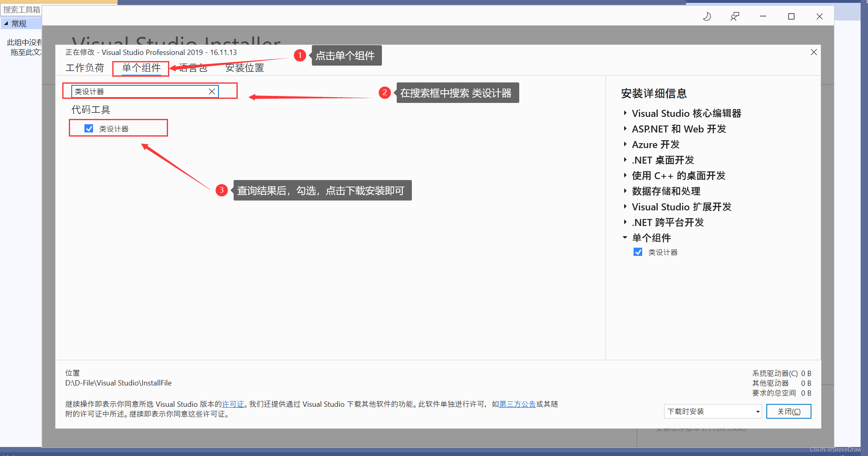
Task: Open 下载时安装 dropdown arrow
Action: point(758,412)
